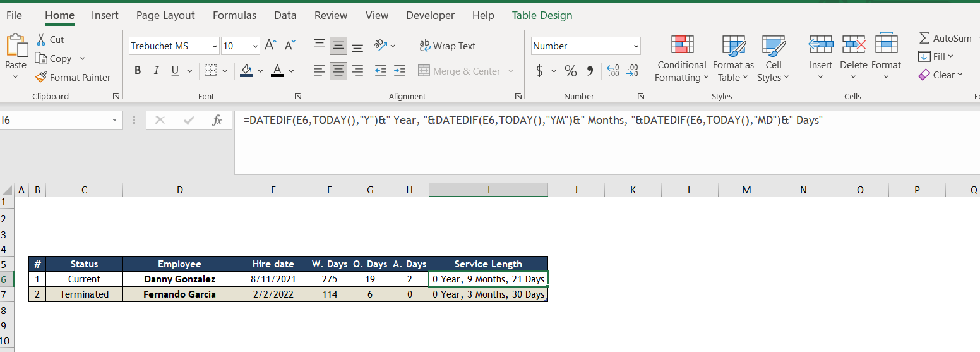This screenshot has width=980, height=352.
Task: Click Format cells icon in Cells group
Action: tap(887, 43)
